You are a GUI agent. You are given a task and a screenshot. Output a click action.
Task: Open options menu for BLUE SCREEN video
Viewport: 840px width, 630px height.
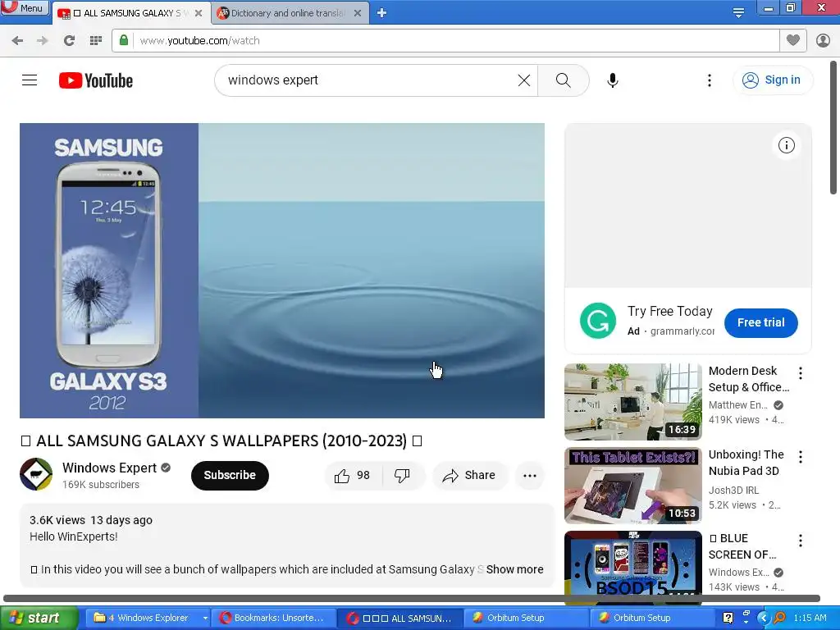click(801, 541)
